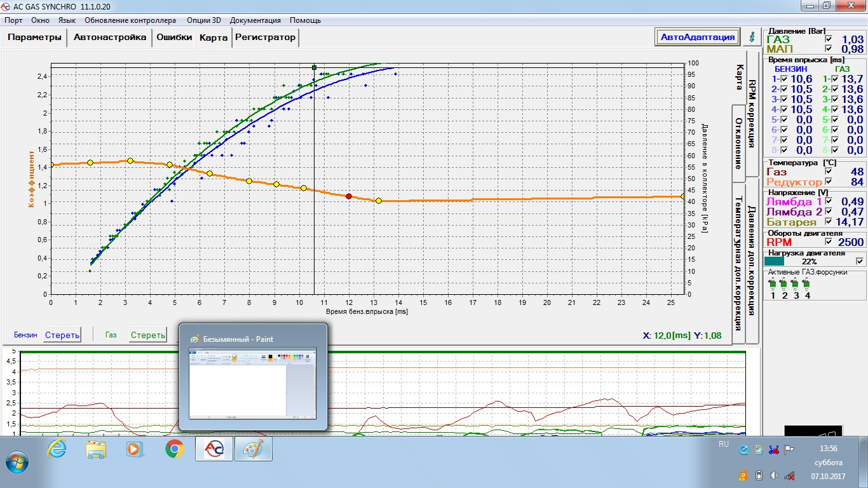Open the Безымянный - Paint window thumbnail
Viewport: 868px width, 488px height.
pos(253,377)
